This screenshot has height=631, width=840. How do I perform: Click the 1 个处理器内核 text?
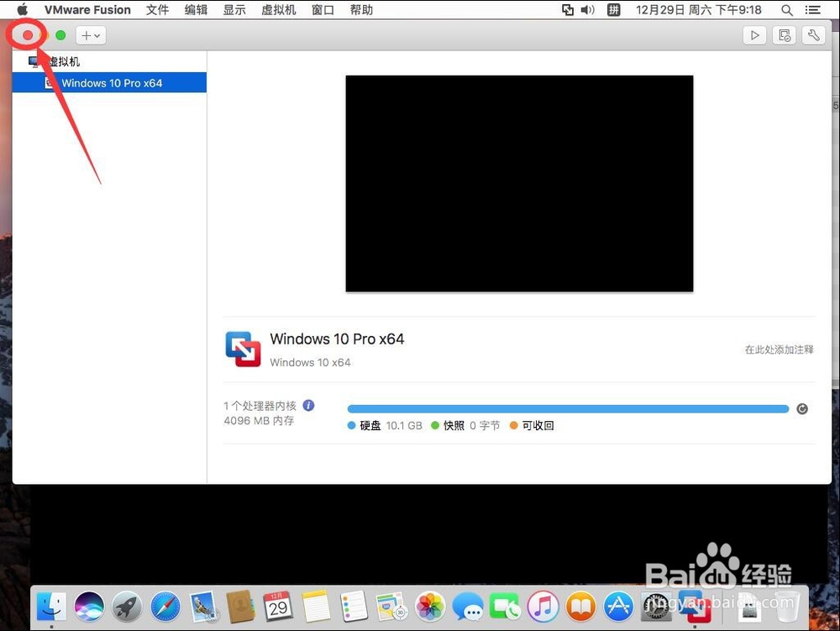pos(260,406)
